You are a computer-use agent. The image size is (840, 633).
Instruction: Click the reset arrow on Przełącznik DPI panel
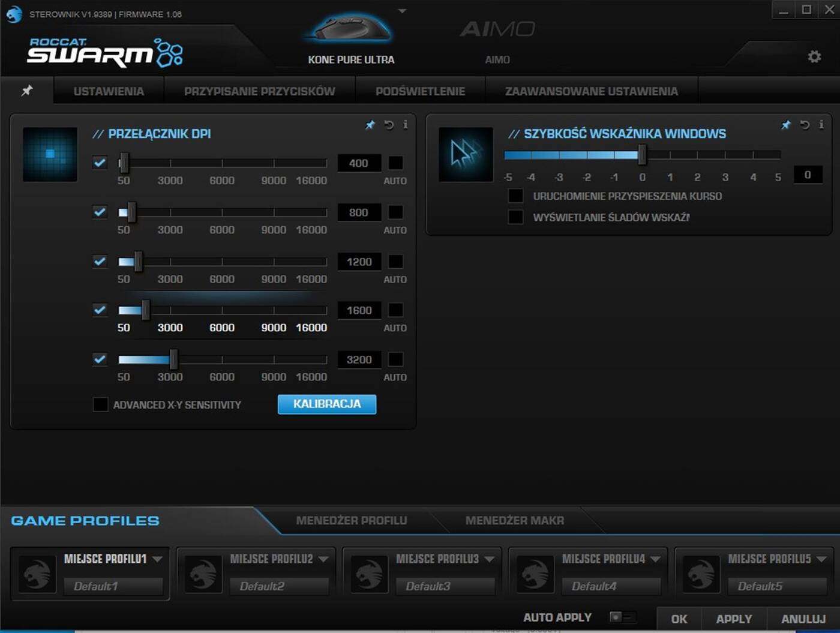[388, 125]
